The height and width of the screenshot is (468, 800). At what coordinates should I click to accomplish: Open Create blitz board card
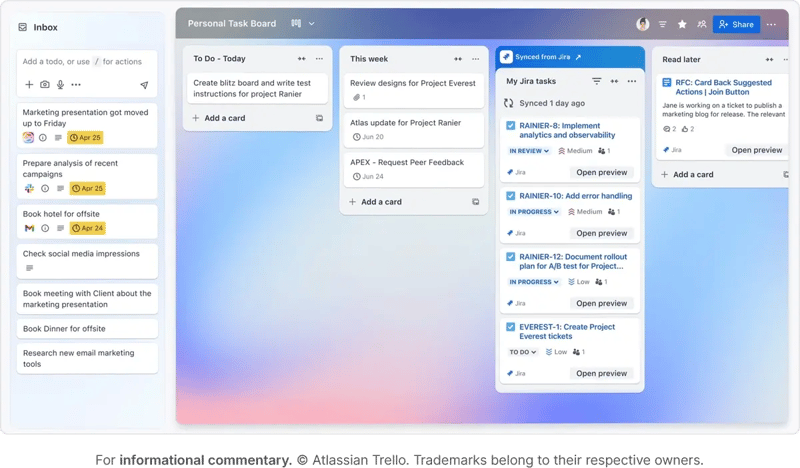click(257, 88)
